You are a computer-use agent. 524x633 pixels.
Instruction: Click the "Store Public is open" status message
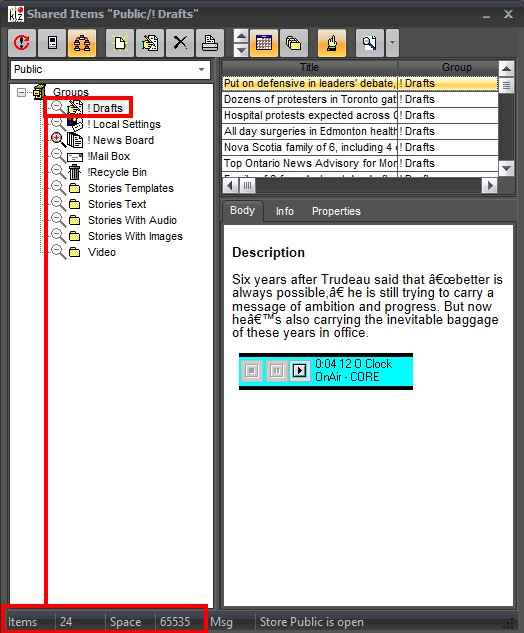pos(312,622)
